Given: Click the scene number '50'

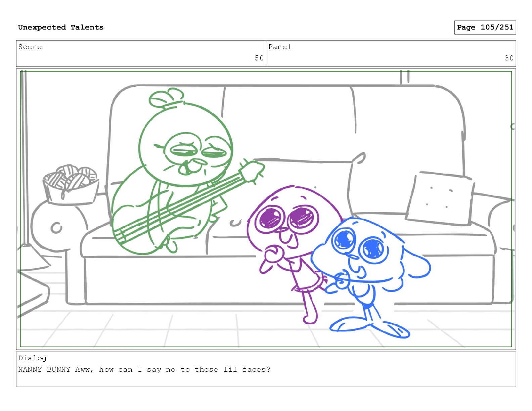Looking at the screenshot, I should 259,58.
